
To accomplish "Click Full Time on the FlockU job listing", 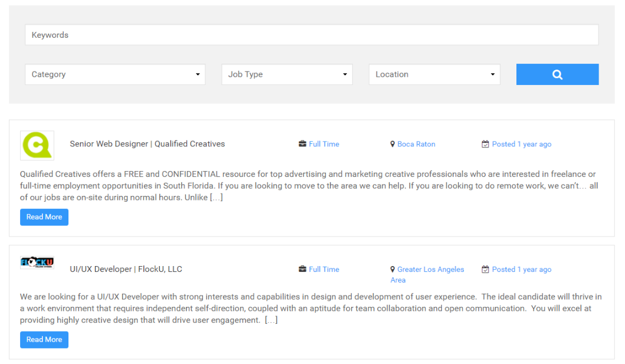I will tap(325, 269).
